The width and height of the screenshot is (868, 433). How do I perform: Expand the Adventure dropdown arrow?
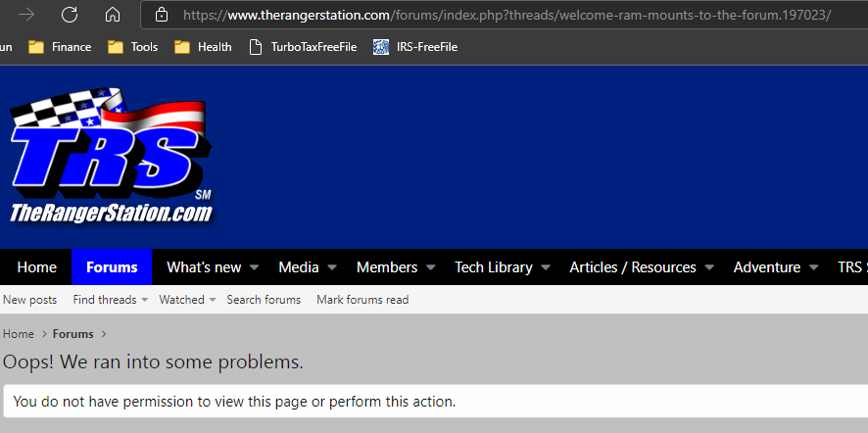pyautogui.click(x=813, y=267)
